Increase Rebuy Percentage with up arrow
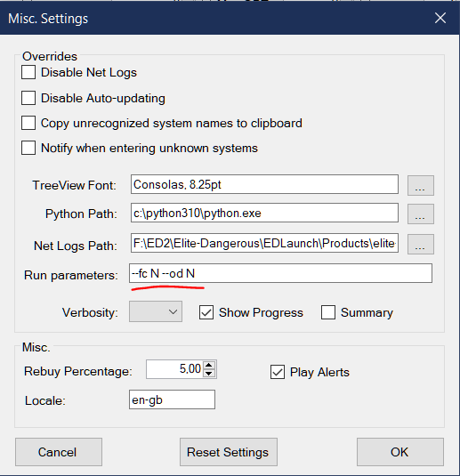The height and width of the screenshot is (476, 460). click(209, 365)
